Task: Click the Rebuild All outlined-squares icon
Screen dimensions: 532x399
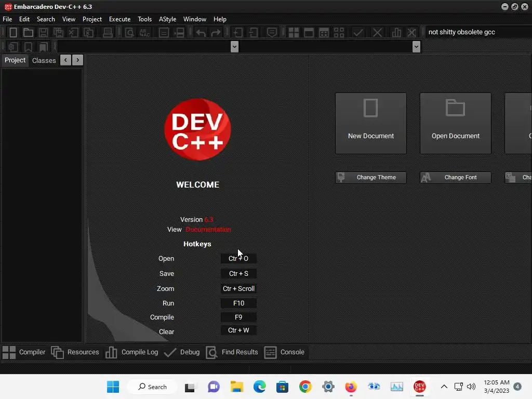Action: tap(339, 33)
